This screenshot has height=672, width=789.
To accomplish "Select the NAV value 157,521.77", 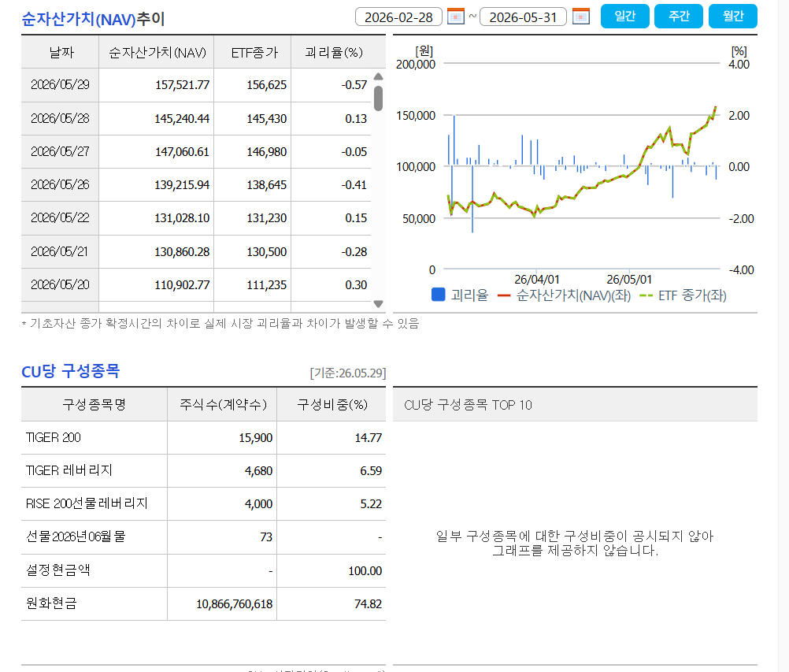I will click(x=182, y=85).
